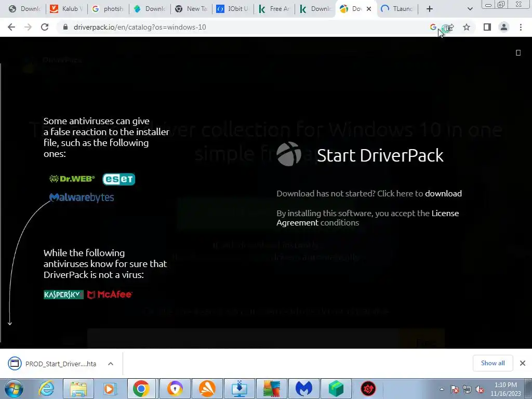Click the share page icon
Screen dimensions: 532x399
point(449,27)
